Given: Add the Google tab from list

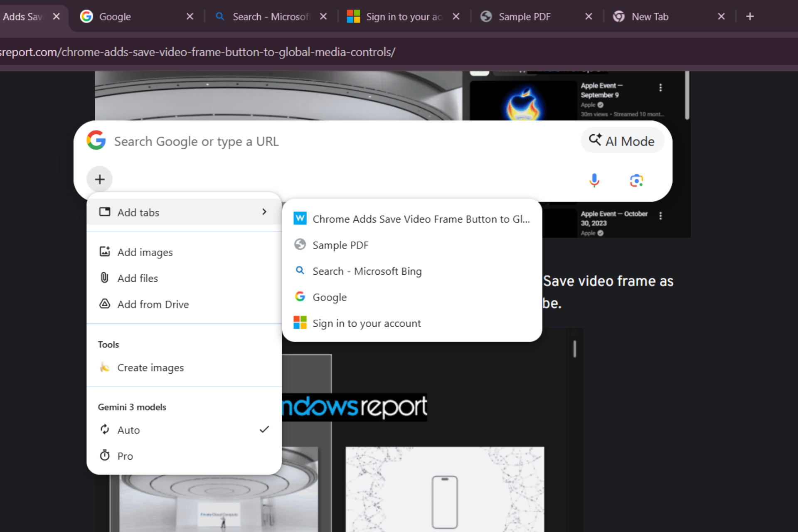Looking at the screenshot, I should [412, 297].
